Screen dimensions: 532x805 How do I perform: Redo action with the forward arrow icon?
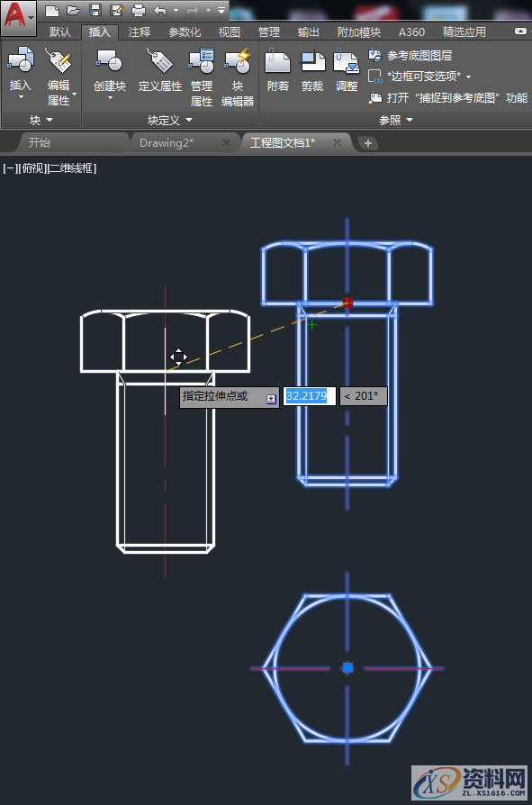pos(193,10)
